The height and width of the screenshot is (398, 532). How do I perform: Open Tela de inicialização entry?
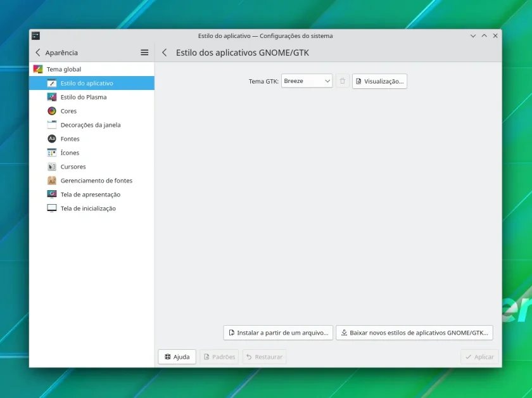coord(92,209)
